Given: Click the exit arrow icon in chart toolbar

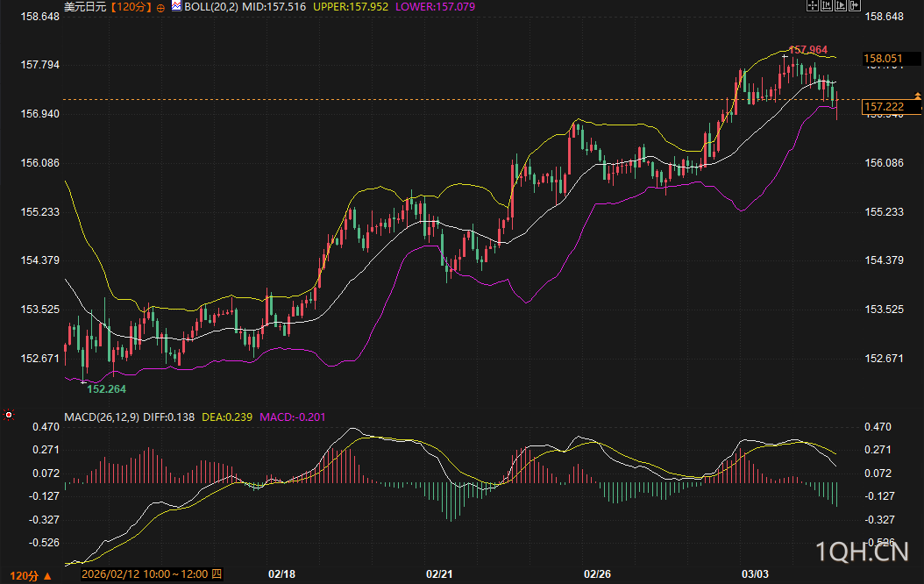Looking at the screenshot, I should point(854,5).
